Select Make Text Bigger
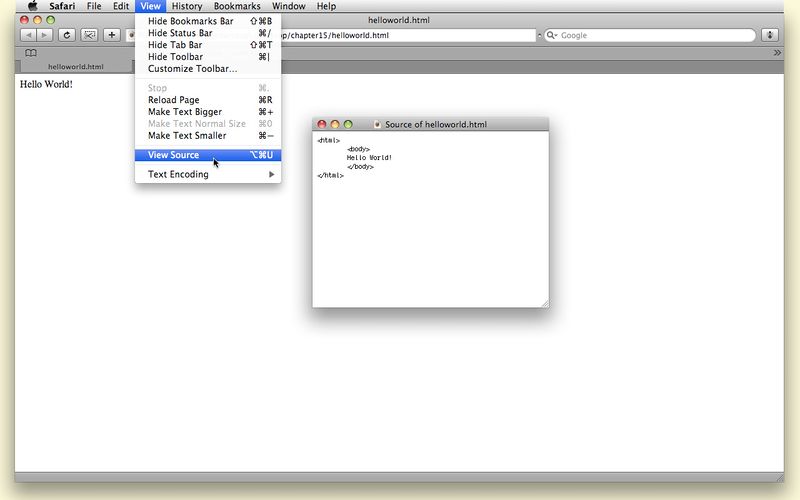Image resolution: width=800 pixels, height=500 pixels. click(x=185, y=112)
